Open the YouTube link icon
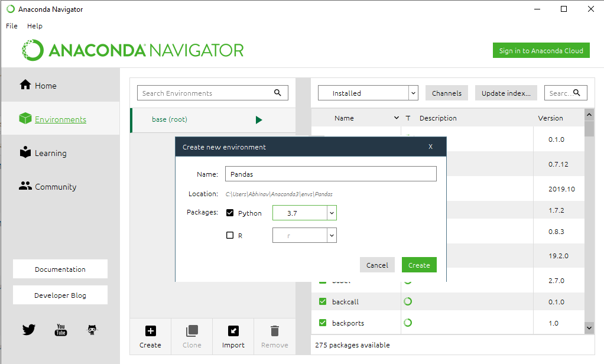The image size is (604, 364). [61, 330]
